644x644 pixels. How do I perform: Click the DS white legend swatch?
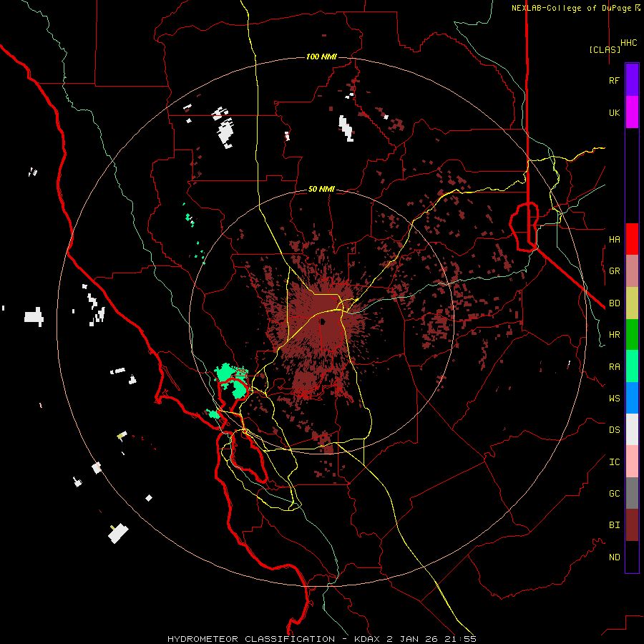click(x=632, y=429)
